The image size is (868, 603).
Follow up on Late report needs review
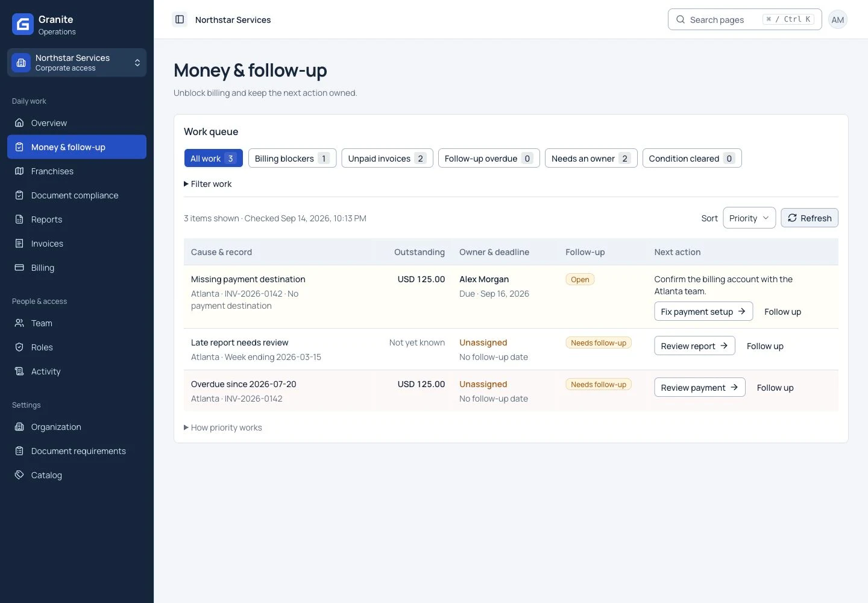[765, 346]
